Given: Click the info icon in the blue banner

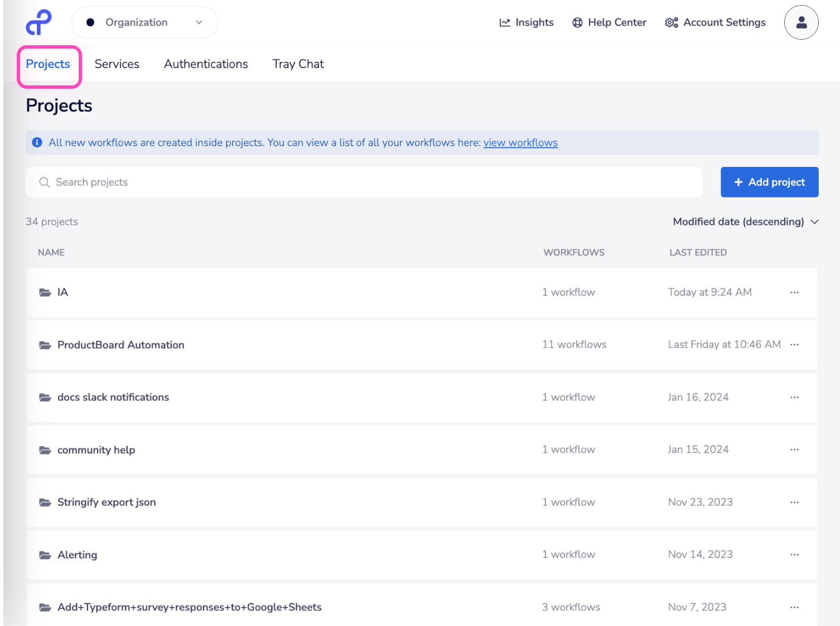Looking at the screenshot, I should tap(37, 143).
